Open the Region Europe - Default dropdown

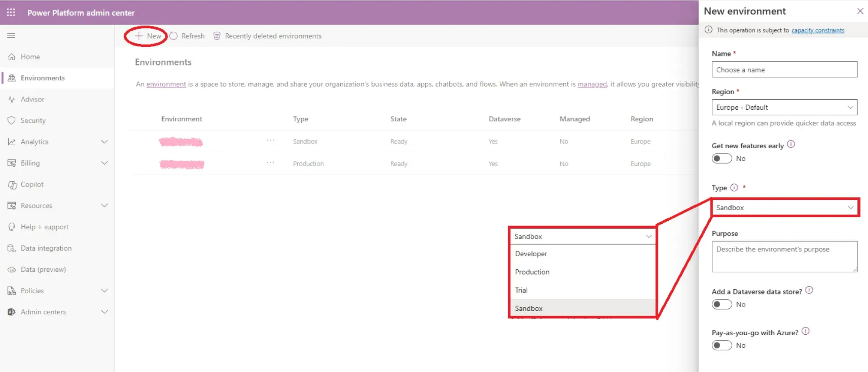click(785, 108)
